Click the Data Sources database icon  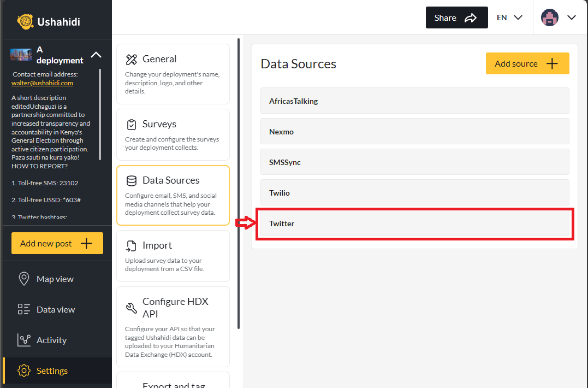click(x=130, y=180)
